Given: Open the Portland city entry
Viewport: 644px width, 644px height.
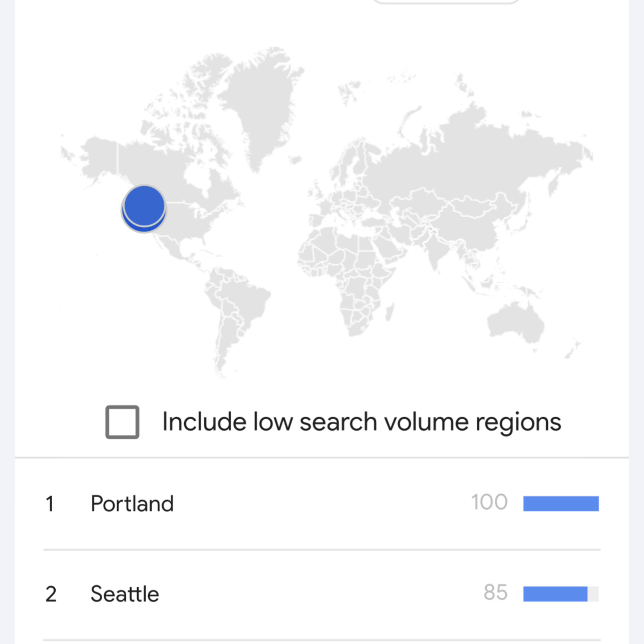Looking at the screenshot, I should pyautogui.click(x=132, y=503).
